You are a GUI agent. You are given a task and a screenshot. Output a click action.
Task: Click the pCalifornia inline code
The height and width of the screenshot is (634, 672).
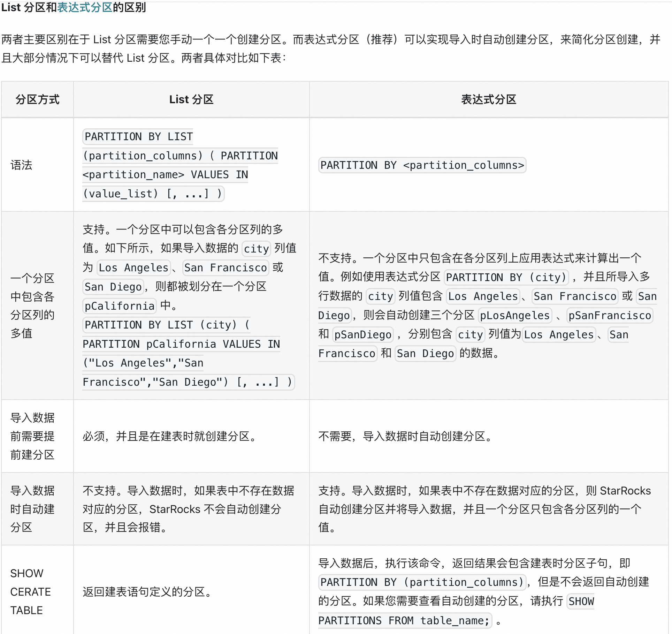[120, 306]
